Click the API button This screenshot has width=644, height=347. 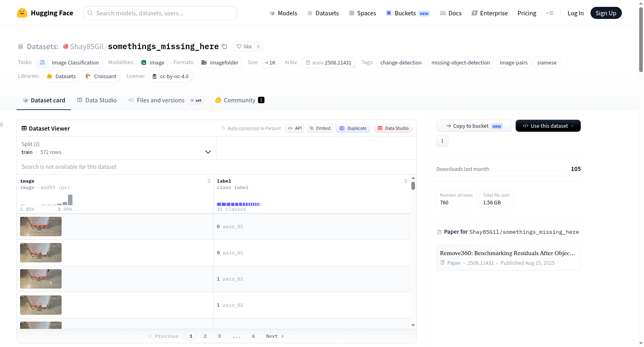point(295,128)
